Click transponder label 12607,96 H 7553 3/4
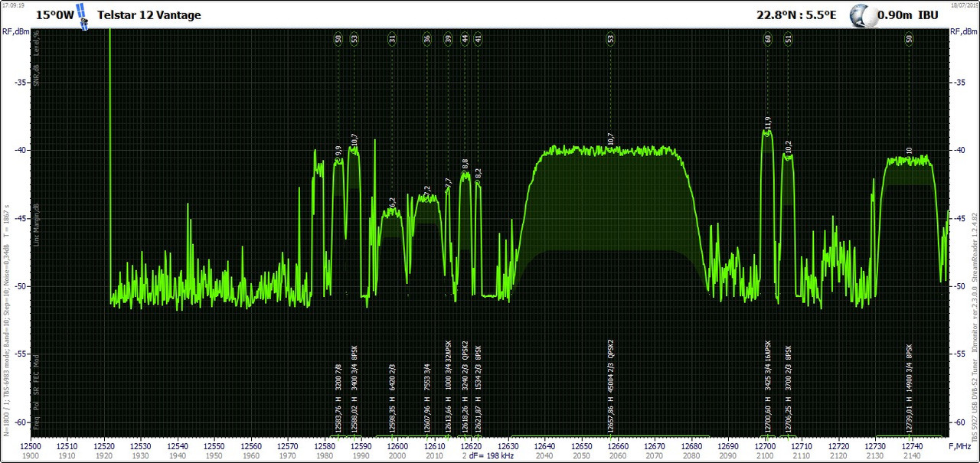Viewport: 980px width, 463px height. click(x=427, y=399)
